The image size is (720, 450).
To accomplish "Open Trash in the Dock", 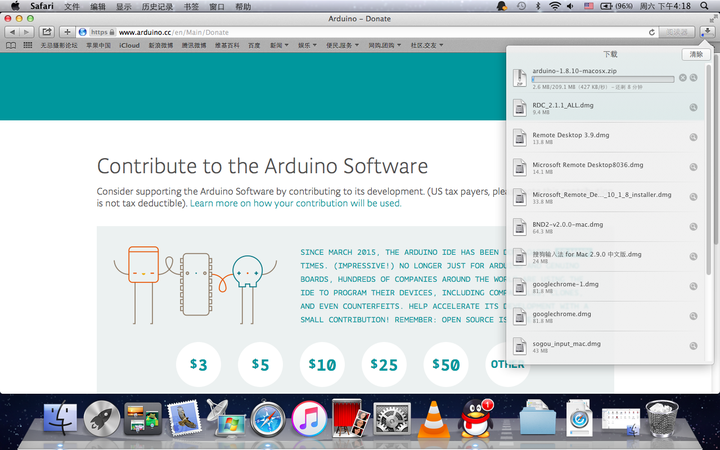I will click(x=662, y=419).
